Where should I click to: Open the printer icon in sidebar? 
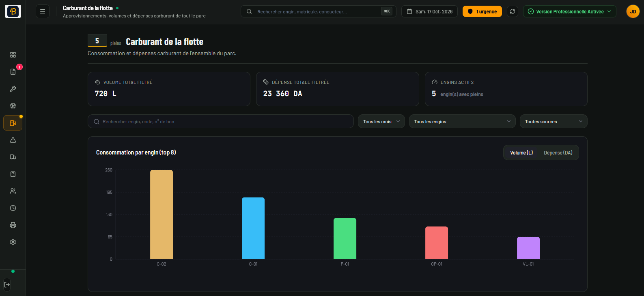[x=13, y=225]
